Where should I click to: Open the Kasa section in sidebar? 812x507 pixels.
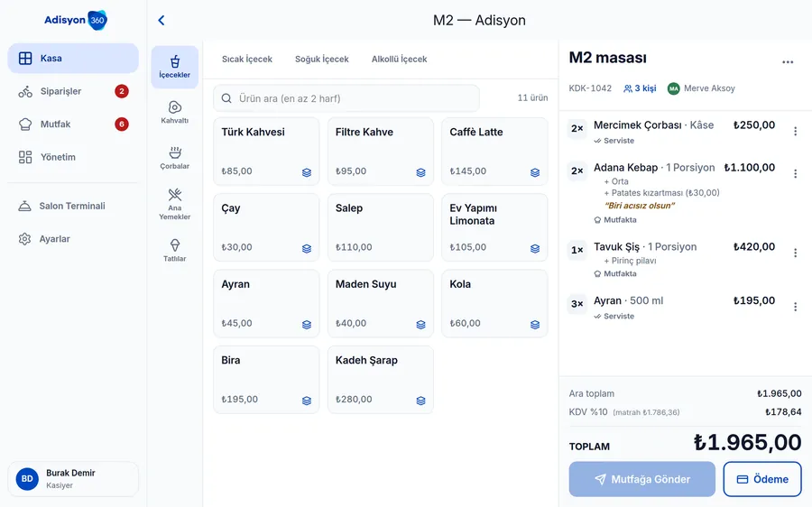(73, 58)
